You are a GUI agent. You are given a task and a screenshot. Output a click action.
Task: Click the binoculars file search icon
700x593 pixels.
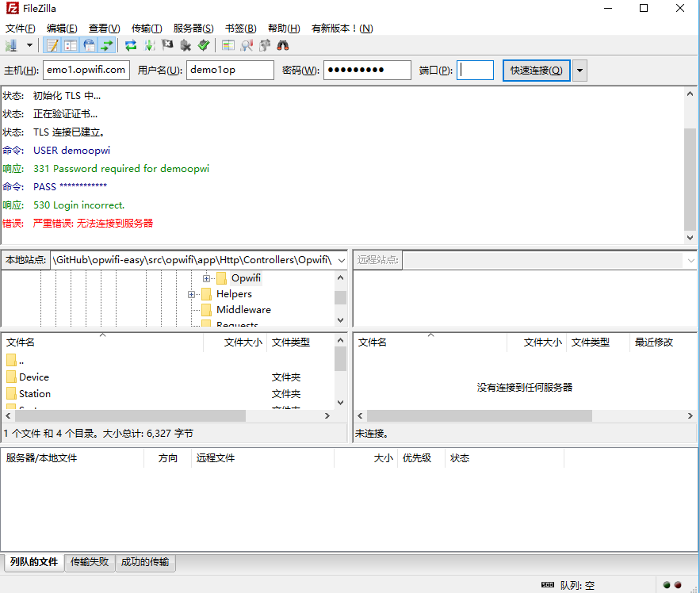tap(282, 45)
